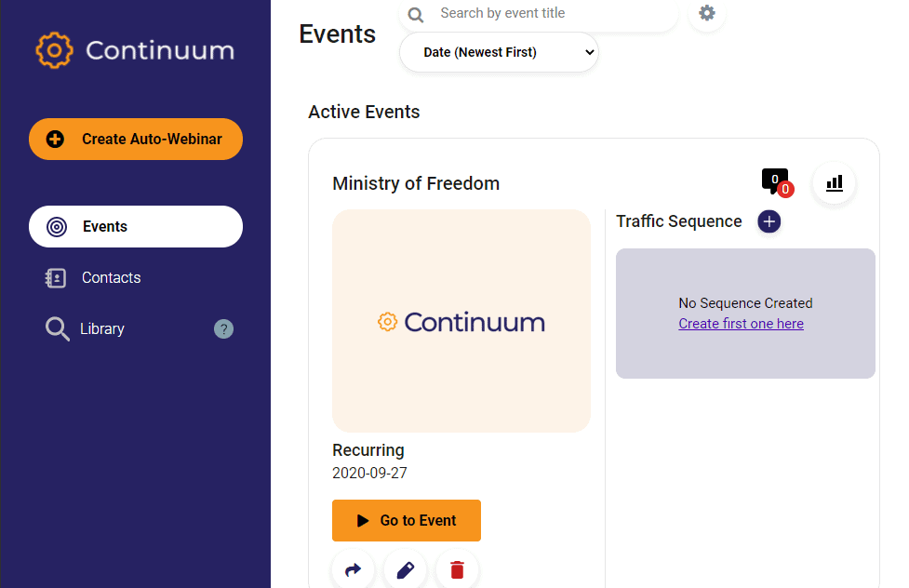Follow the Create first one here link
The height and width of the screenshot is (588, 909).
tap(741, 324)
